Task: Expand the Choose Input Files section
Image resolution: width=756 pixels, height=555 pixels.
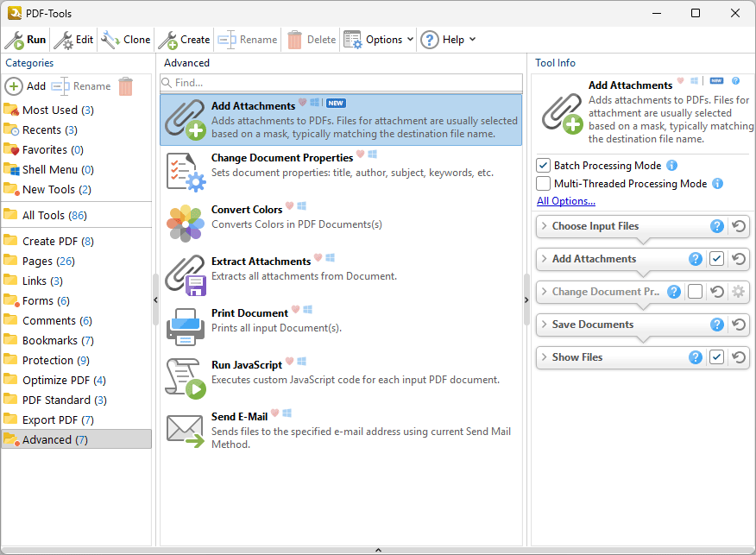Action: pos(544,226)
